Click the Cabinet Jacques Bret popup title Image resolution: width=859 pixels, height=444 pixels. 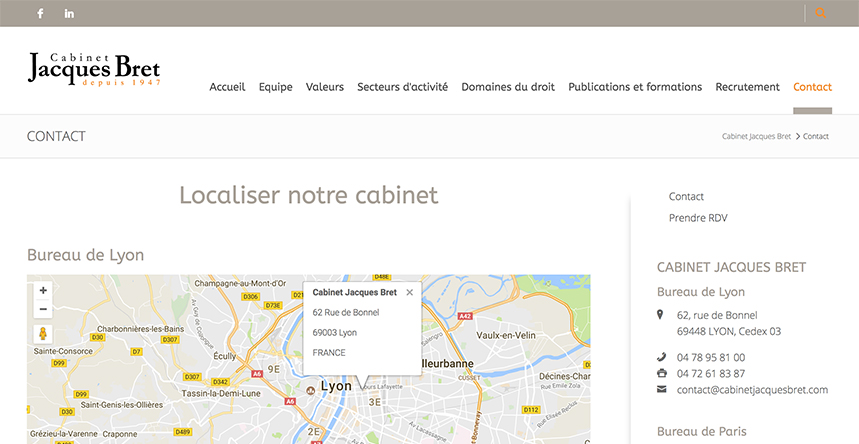tap(354, 292)
